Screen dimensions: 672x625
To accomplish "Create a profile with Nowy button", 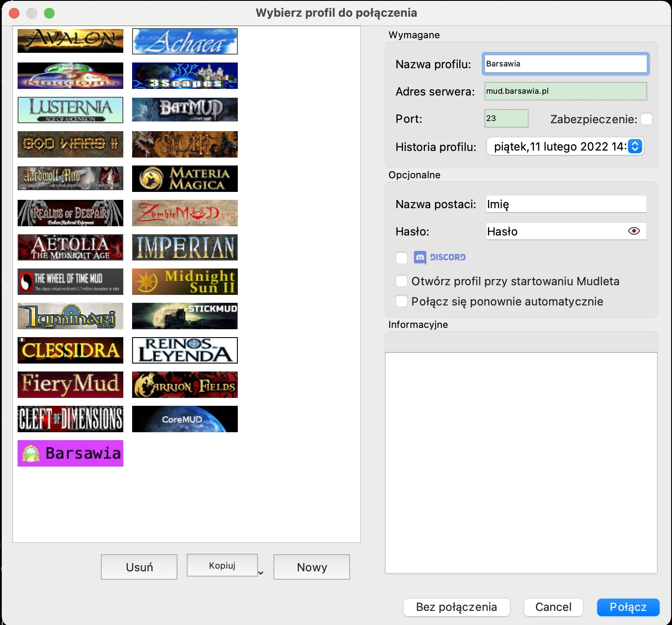I will (312, 567).
